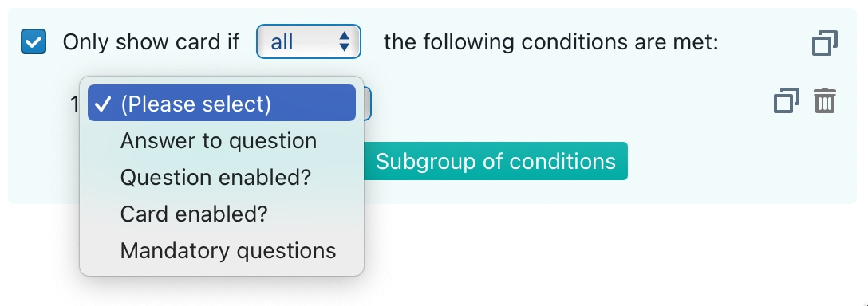The height and width of the screenshot is (306, 868).
Task: Click the checkmark beside '(Please select)'
Action: tap(104, 104)
